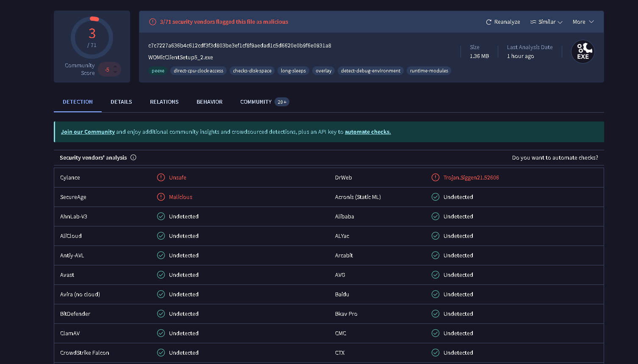Upvote the community score
The image size is (638, 364).
coord(115,66)
